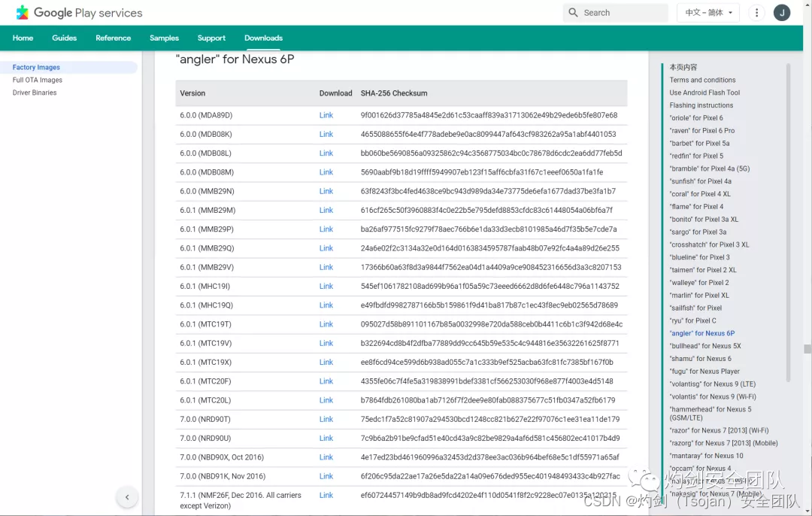This screenshot has height=516, width=812.
Task: Jump to "redfin" for Pixel 5
Action: (x=696, y=156)
